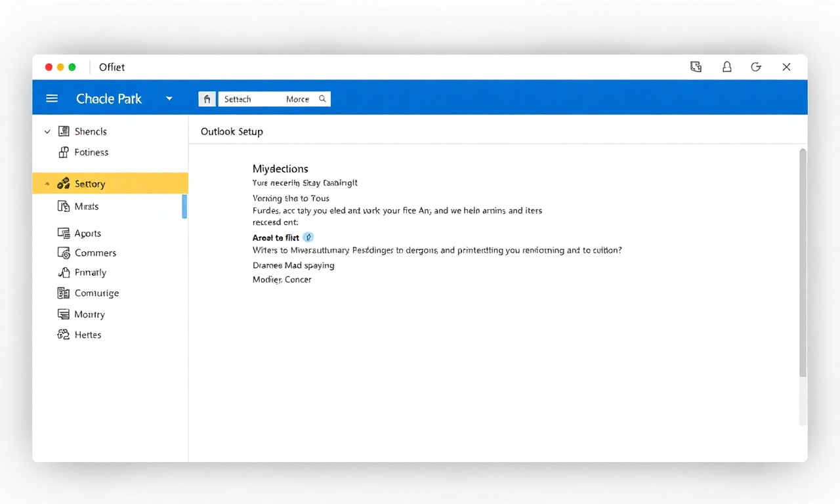Open the hamburger menu in blue header
Viewport: 840px width, 504px height.
point(52,98)
